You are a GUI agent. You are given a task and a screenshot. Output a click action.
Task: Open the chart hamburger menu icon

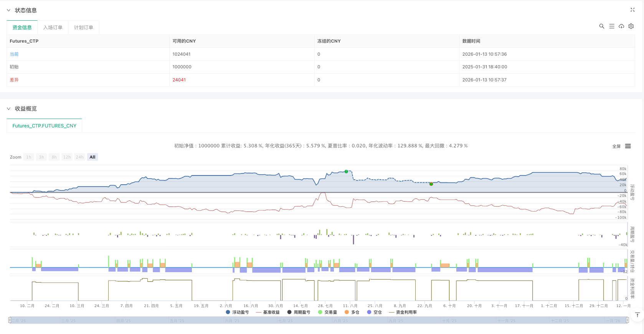click(x=628, y=146)
